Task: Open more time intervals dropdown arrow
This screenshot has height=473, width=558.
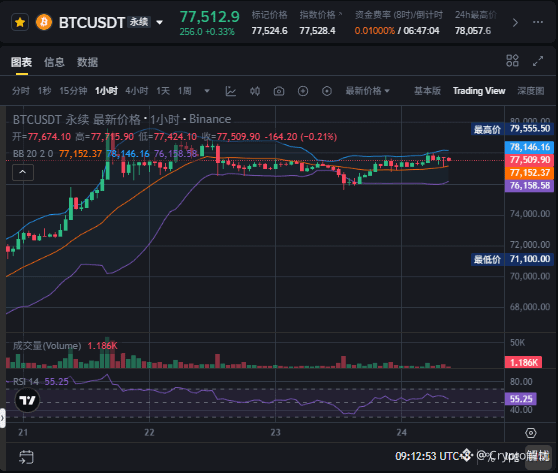Action: point(207,91)
